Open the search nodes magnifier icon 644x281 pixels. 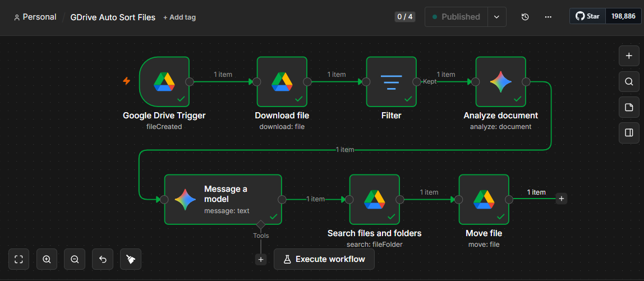[629, 82]
